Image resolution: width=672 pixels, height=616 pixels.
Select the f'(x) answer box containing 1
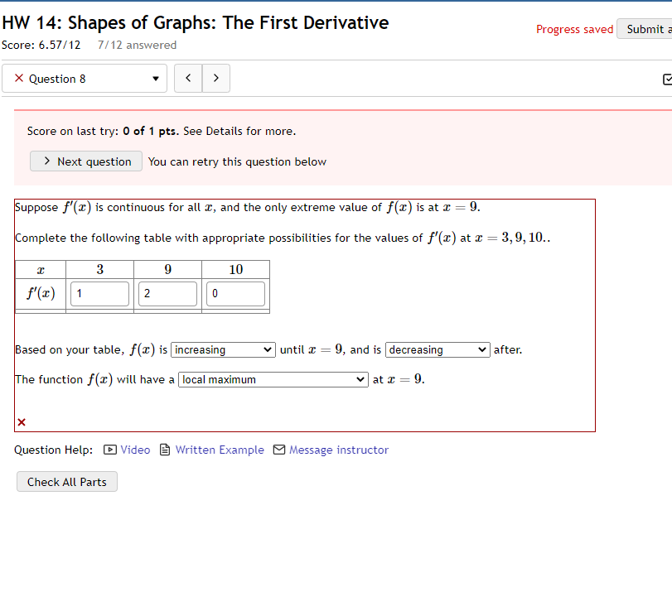point(99,293)
